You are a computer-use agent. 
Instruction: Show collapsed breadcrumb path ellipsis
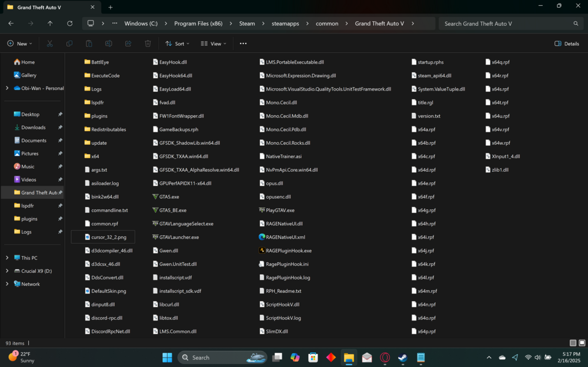[x=115, y=24]
